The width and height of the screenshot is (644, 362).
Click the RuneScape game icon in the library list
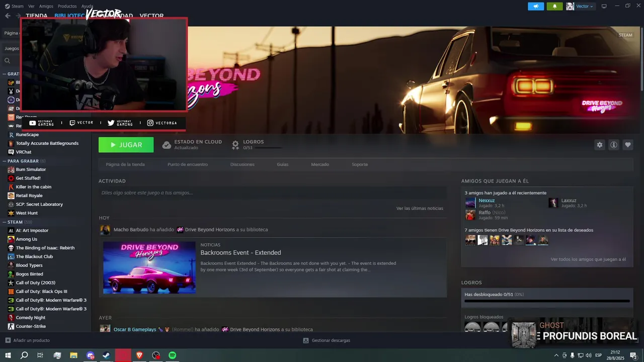click(11, 135)
